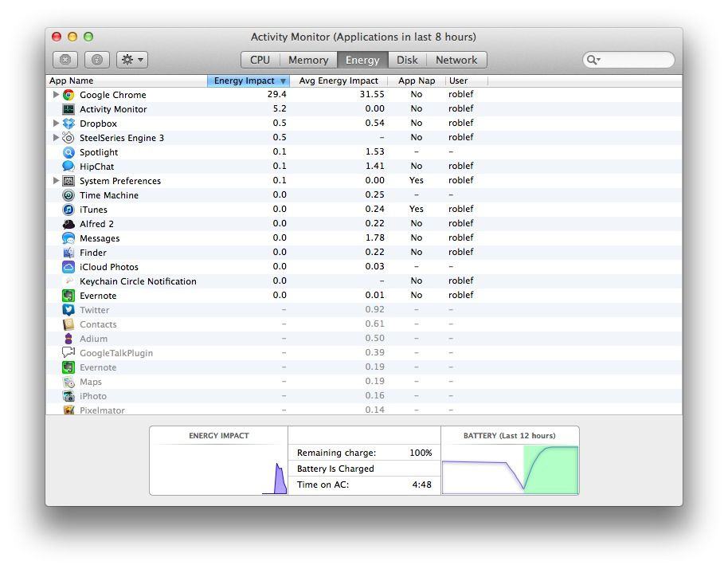728x569 pixels.
Task: Click the Quit Process (X) toolbar icon
Action: pyautogui.click(x=65, y=59)
